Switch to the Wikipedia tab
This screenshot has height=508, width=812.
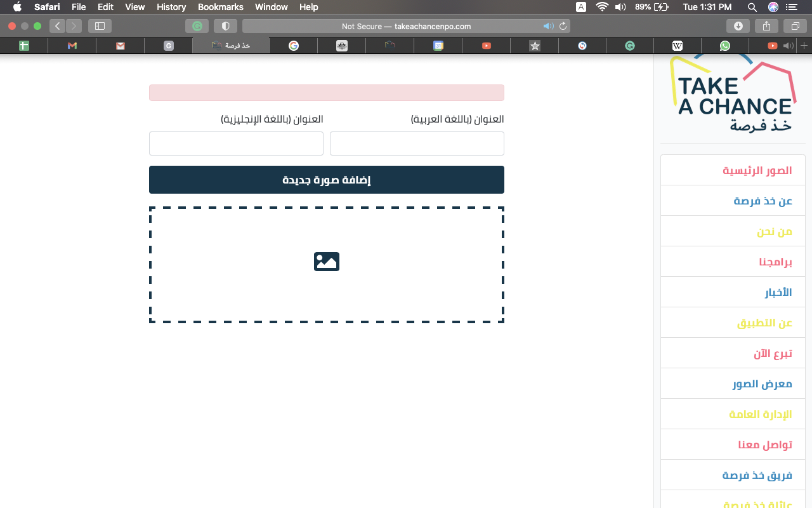tap(678, 46)
